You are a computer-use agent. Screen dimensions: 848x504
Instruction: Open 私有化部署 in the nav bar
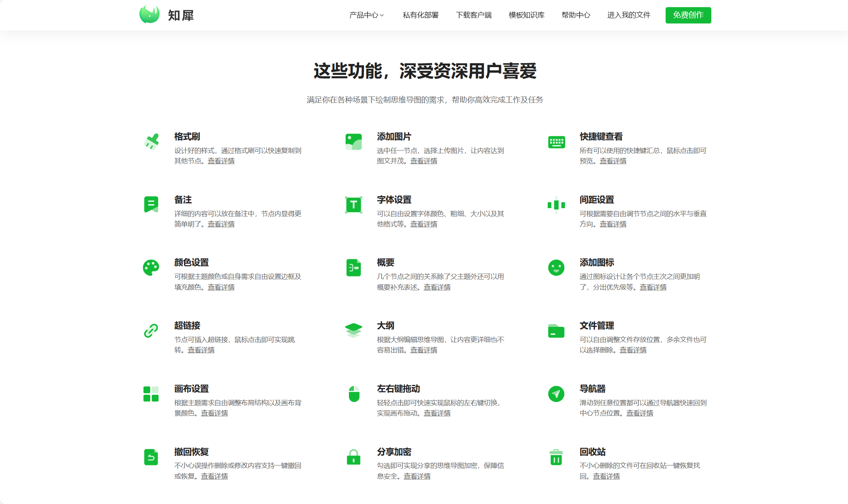420,15
